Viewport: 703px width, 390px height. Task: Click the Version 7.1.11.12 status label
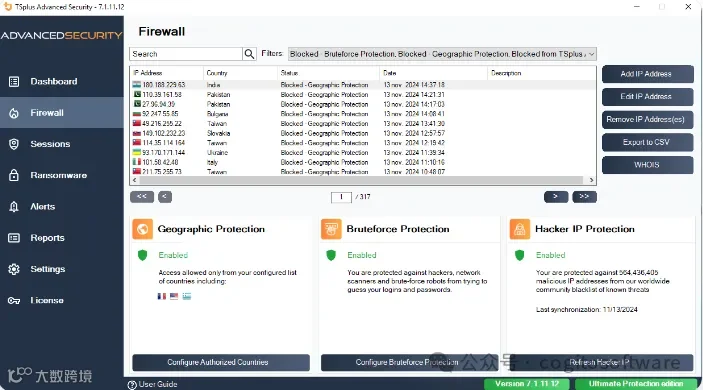[527, 384]
